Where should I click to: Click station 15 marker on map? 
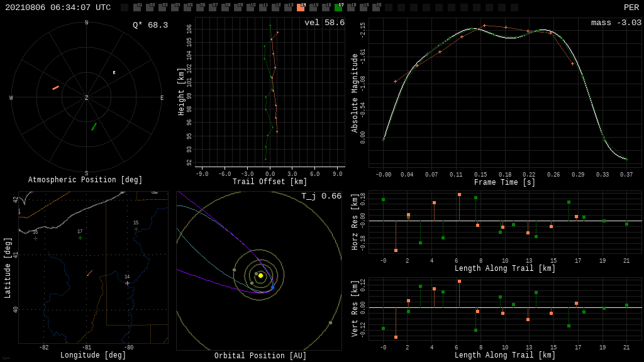(136, 229)
